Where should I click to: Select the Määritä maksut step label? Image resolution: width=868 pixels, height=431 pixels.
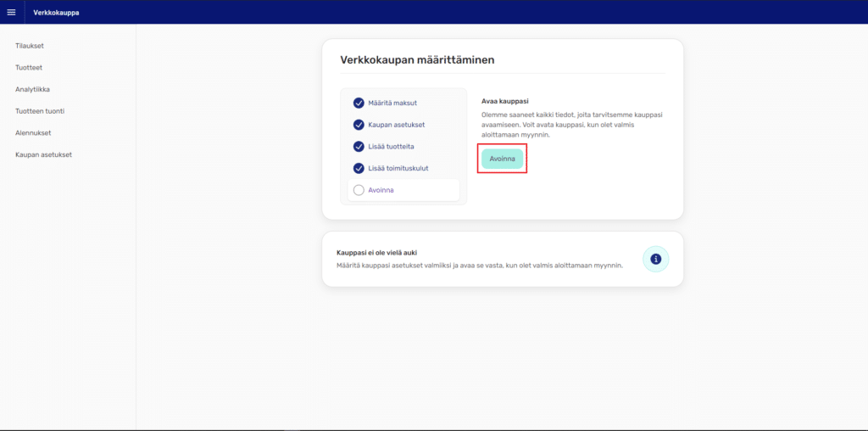[393, 103]
